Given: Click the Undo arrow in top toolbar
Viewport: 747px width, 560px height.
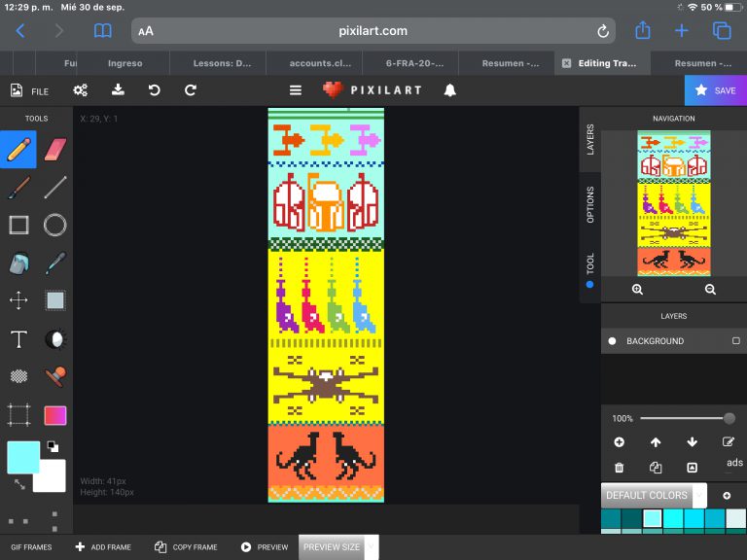Looking at the screenshot, I should pos(154,90).
